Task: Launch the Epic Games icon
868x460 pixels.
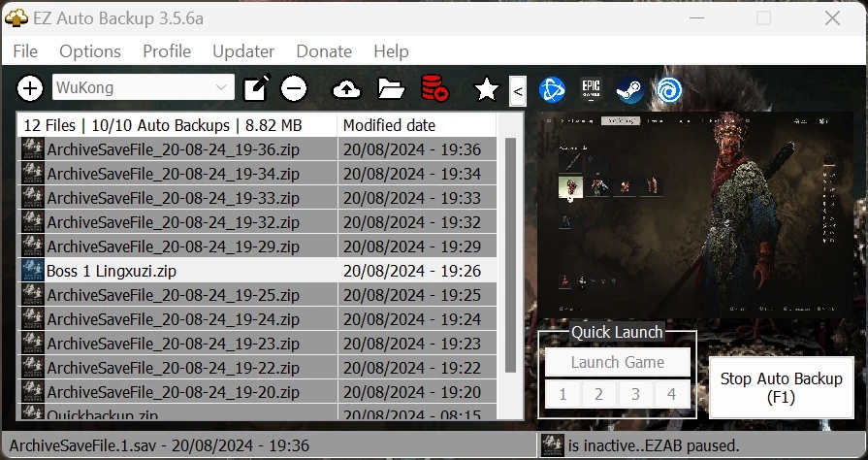Action: 592,89
